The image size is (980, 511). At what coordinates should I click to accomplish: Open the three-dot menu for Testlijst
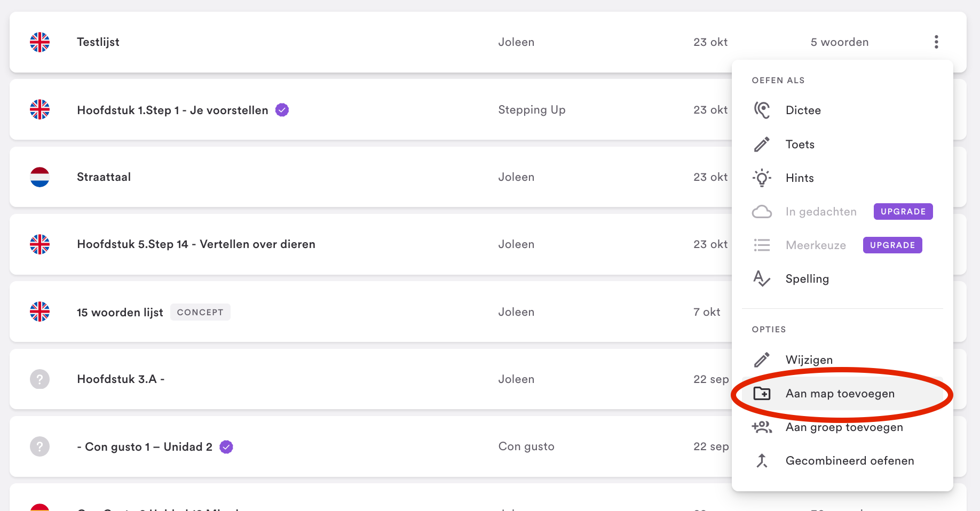coord(936,42)
